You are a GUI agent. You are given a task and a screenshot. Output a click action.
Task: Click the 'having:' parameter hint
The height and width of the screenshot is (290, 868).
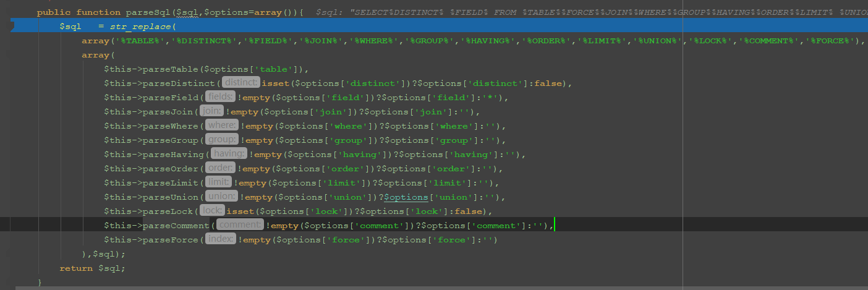pyautogui.click(x=229, y=154)
